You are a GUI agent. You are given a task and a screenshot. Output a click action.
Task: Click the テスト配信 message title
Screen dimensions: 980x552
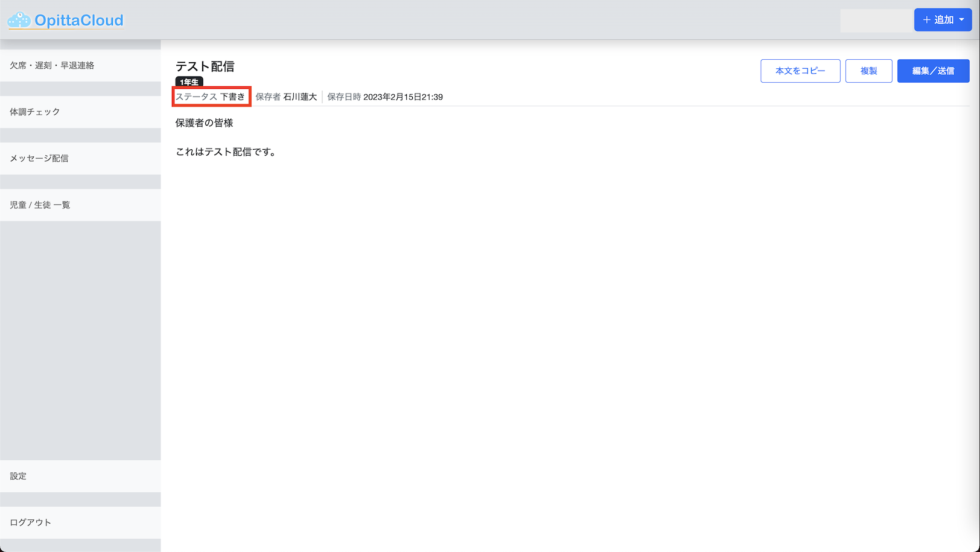205,66
